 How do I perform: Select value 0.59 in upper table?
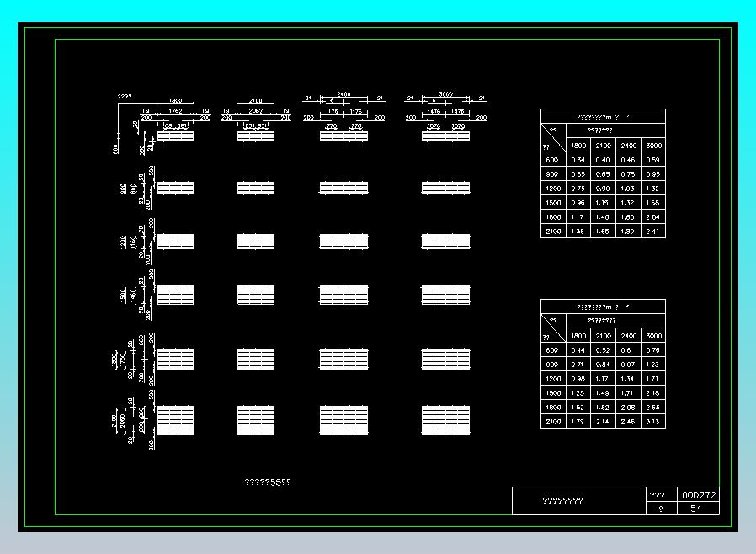tap(652, 160)
